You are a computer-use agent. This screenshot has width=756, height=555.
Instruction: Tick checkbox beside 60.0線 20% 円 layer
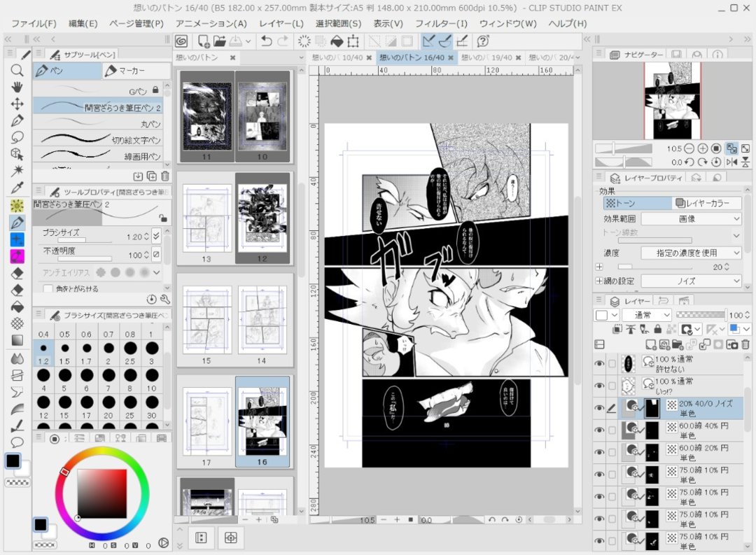tap(612, 452)
